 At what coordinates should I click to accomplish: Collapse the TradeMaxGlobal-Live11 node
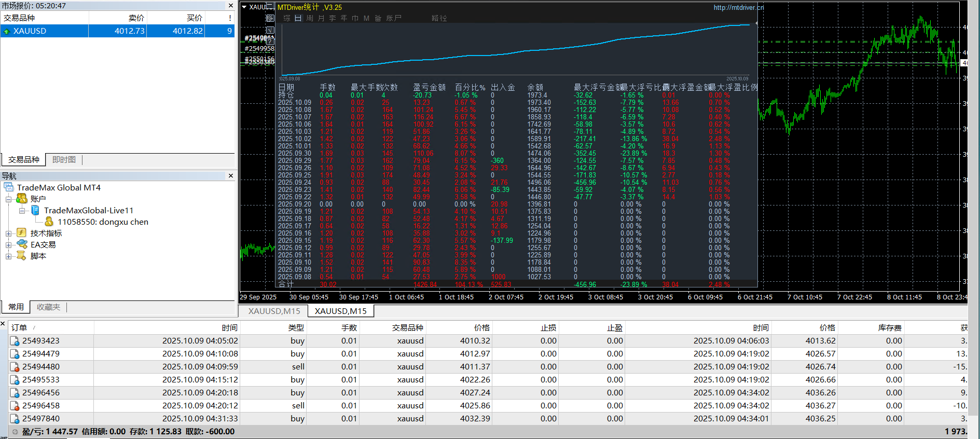[x=22, y=210]
